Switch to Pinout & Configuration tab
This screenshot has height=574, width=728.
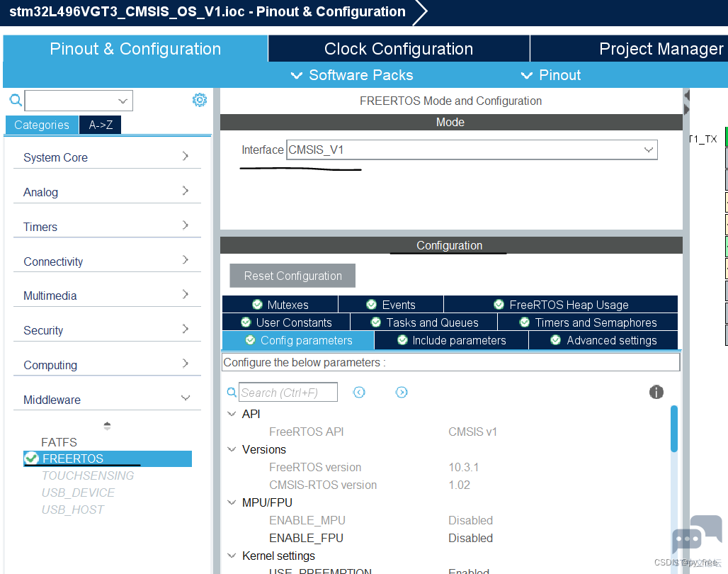coord(135,48)
